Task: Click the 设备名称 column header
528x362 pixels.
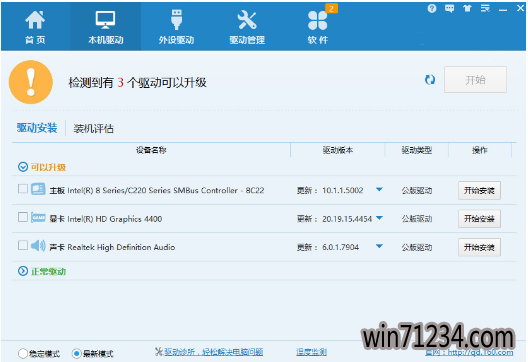Action: click(x=151, y=150)
